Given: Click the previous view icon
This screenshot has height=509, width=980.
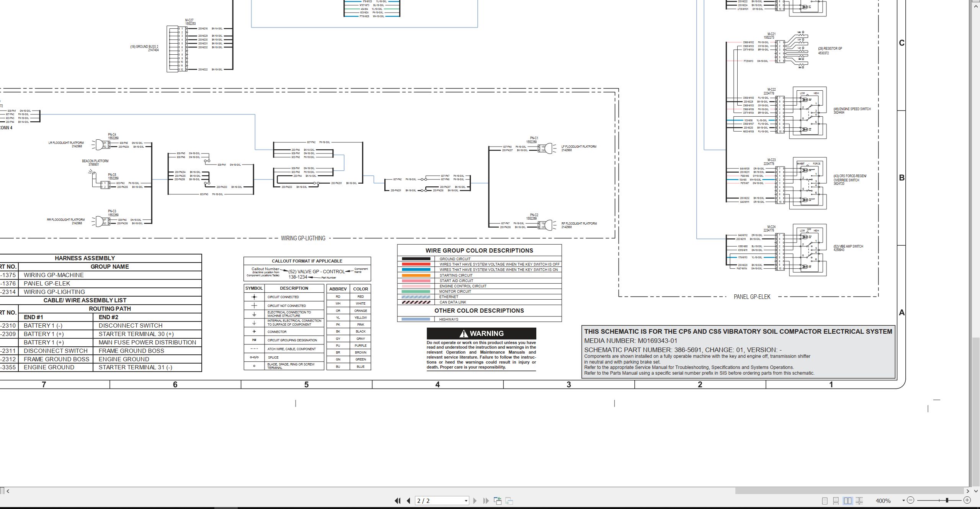Looking at the screenshot, I should click(x=498, y=501).
